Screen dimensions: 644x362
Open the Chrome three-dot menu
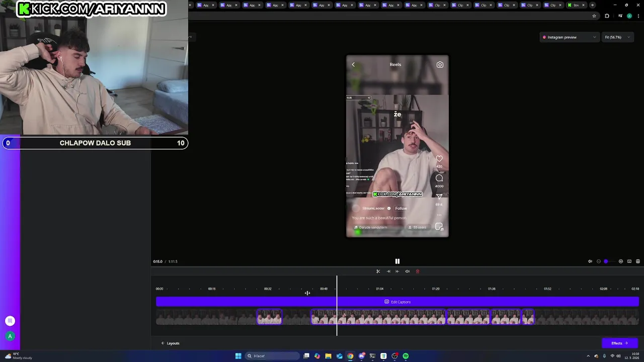(638, 16)
